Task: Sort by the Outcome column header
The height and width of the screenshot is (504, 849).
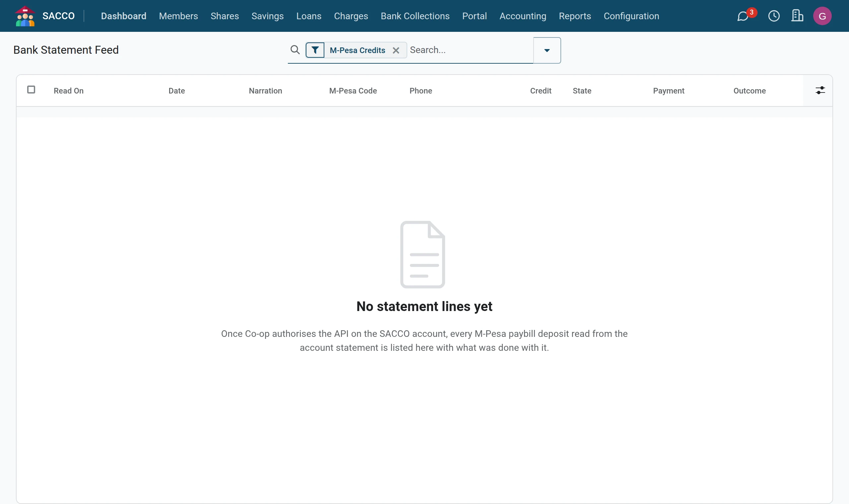Action: tap(750, 91)
